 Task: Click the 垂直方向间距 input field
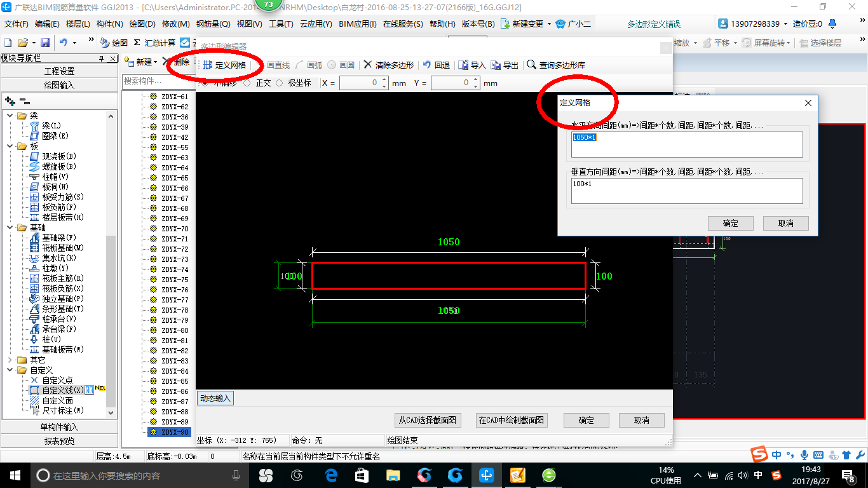(x=687, y=191)
